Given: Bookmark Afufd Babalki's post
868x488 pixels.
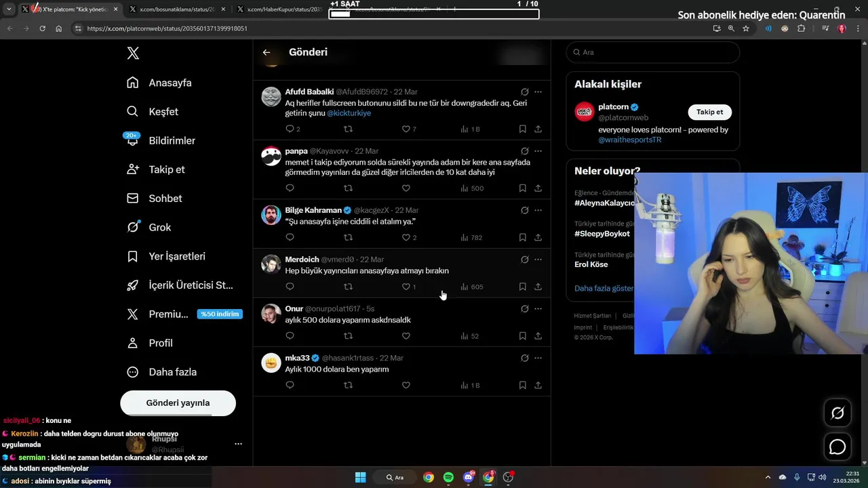Looking at the screenshot, I should point(522,129).
